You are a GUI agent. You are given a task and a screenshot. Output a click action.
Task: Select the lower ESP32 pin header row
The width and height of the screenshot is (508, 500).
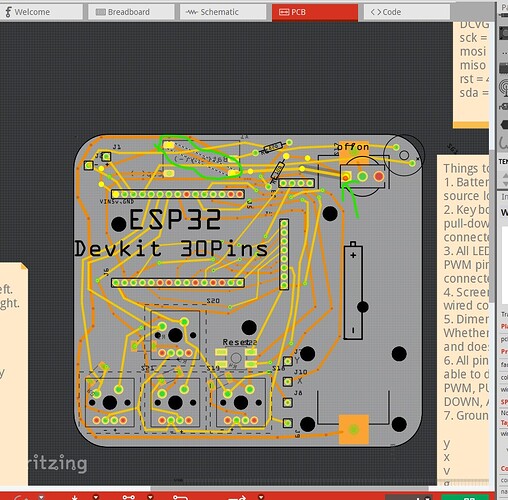(x=178, y=283)
